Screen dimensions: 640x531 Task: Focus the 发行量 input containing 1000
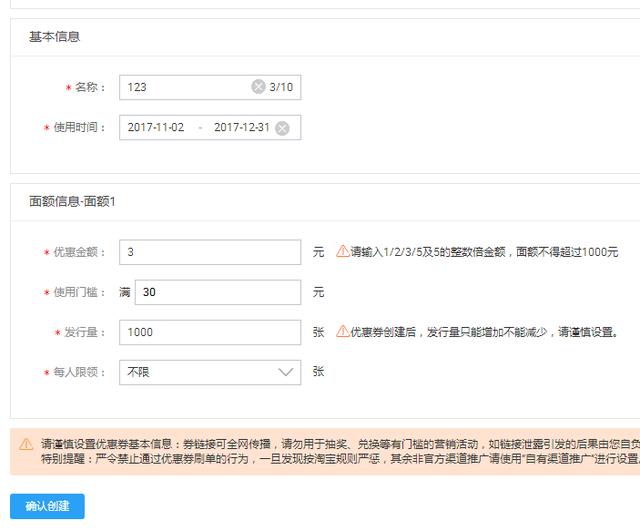[x=210, y=332]
